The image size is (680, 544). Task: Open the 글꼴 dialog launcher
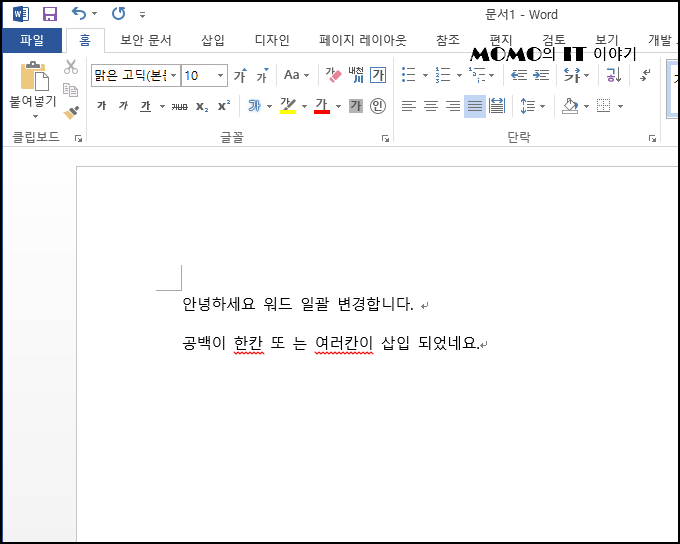(385, 138)
